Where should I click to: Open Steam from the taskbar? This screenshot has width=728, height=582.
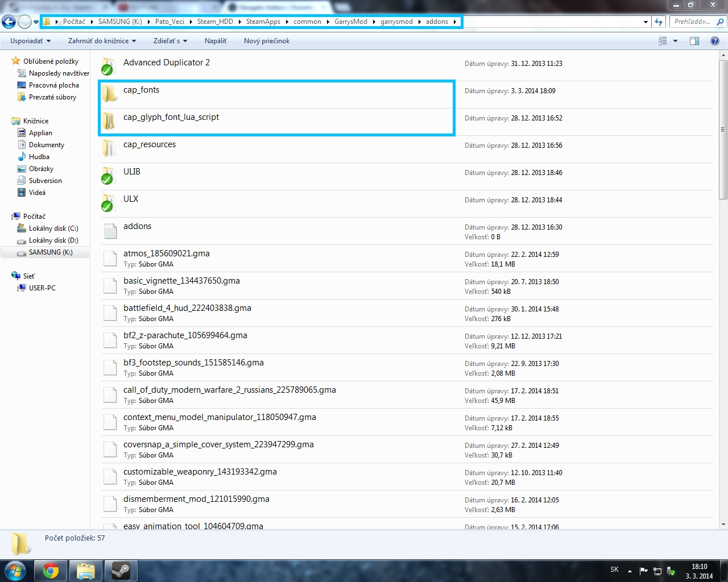[x=121, y=571]
